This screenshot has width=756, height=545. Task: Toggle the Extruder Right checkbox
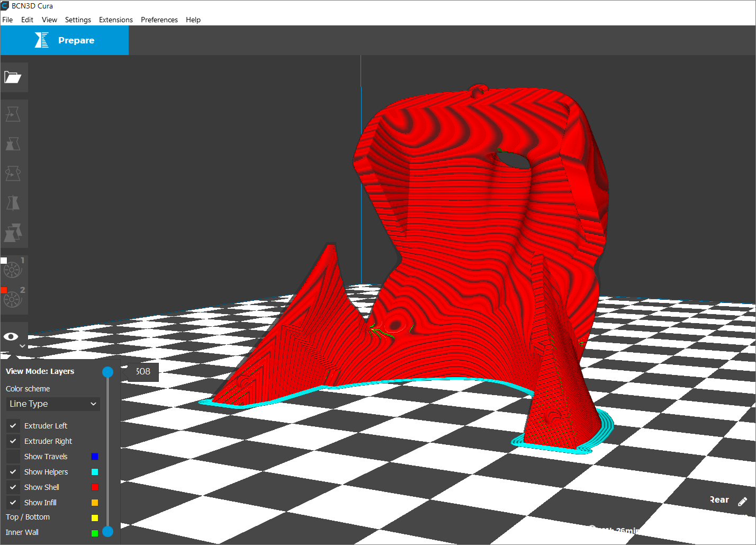tap(13, 441)
